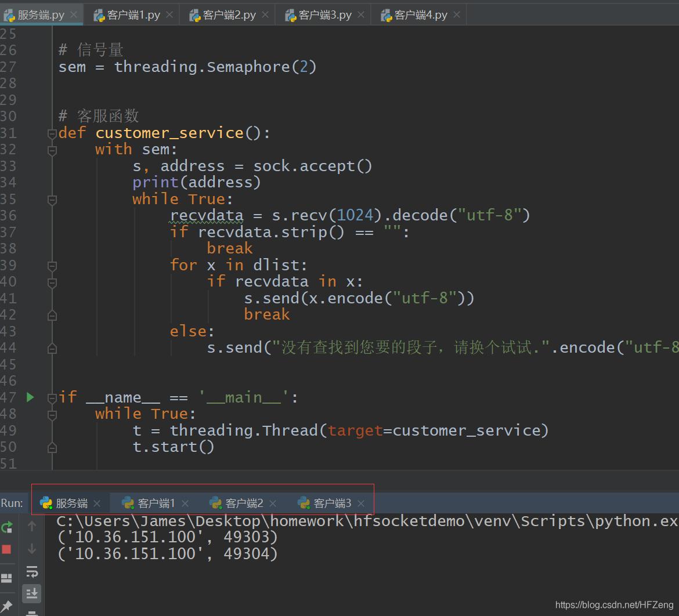Close the 客户端1.py editor tab
Image resolution: width=679 pixels, height=616 pixels.
(168, 15)
